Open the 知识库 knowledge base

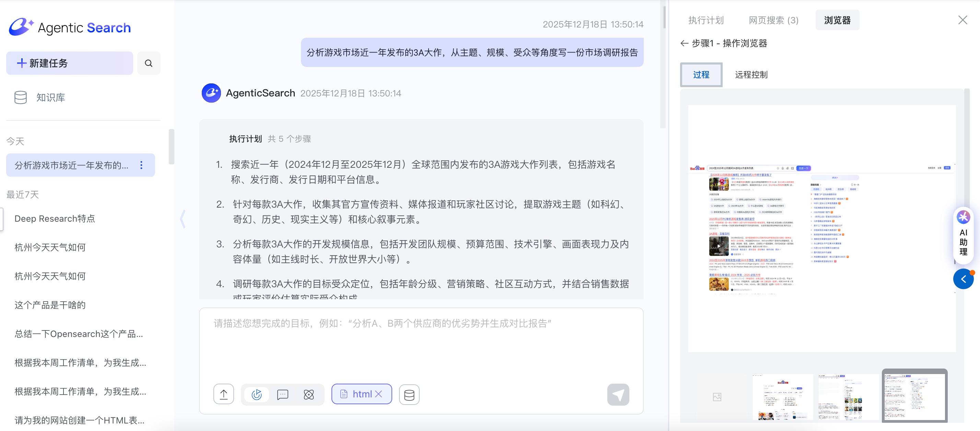click(50, 97)
